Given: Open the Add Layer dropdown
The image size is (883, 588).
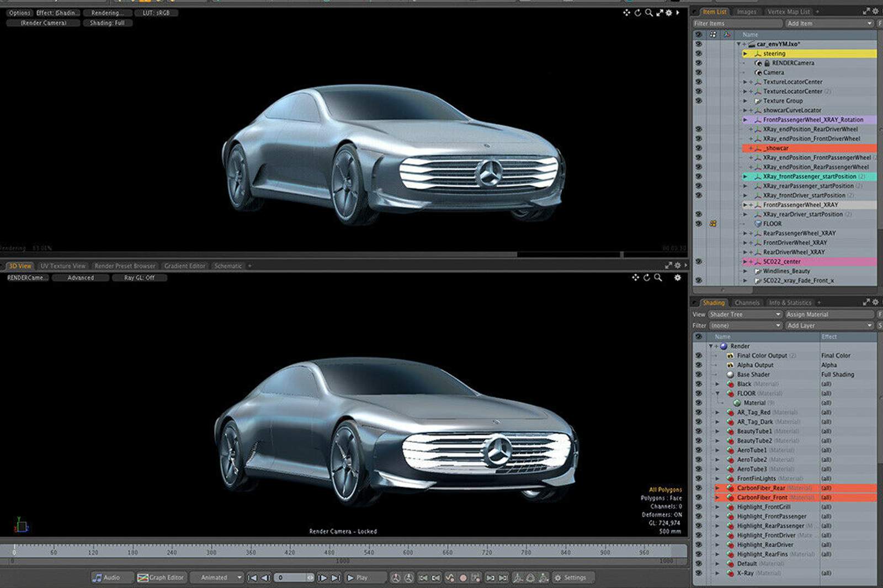Looking at the screenshot, I should (x=829, y=325).
